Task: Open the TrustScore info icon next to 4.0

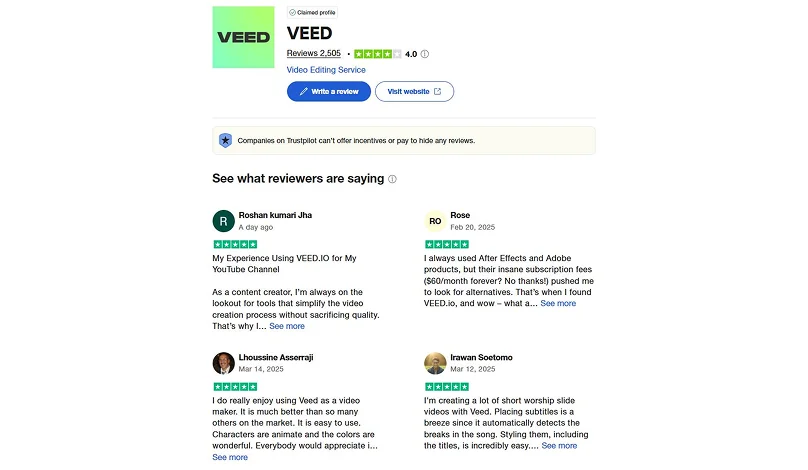Action: 425,54
